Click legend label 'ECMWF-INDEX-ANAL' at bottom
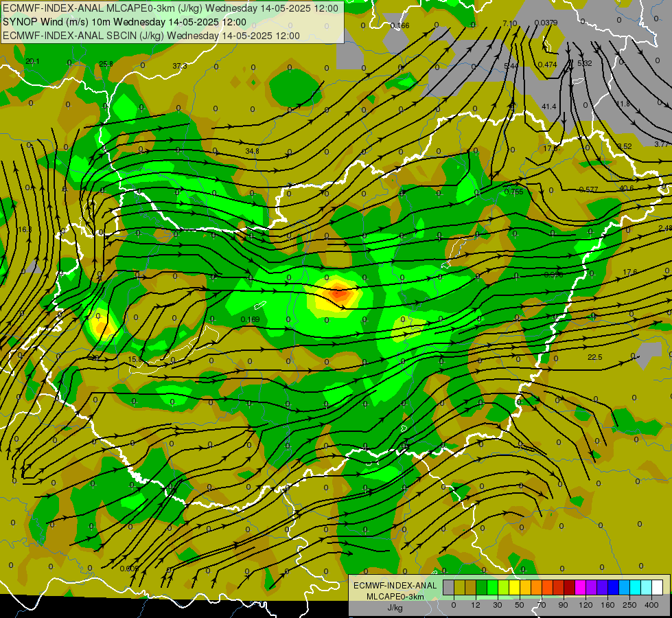Viewport: 672px width, 618px height. point(395,586)
